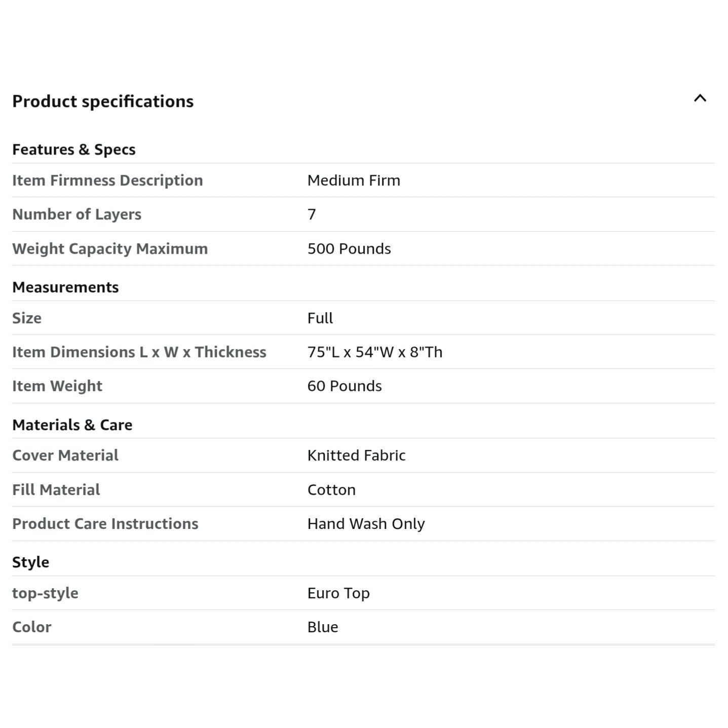Click the Materials & Care section heading
This screenshot has width=728, height=728.
pos(72,425)
